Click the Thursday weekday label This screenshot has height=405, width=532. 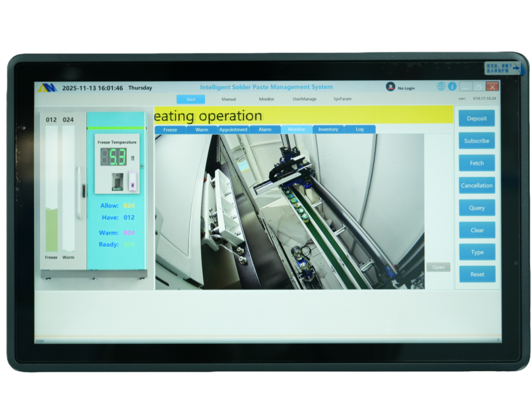(140, 88)
